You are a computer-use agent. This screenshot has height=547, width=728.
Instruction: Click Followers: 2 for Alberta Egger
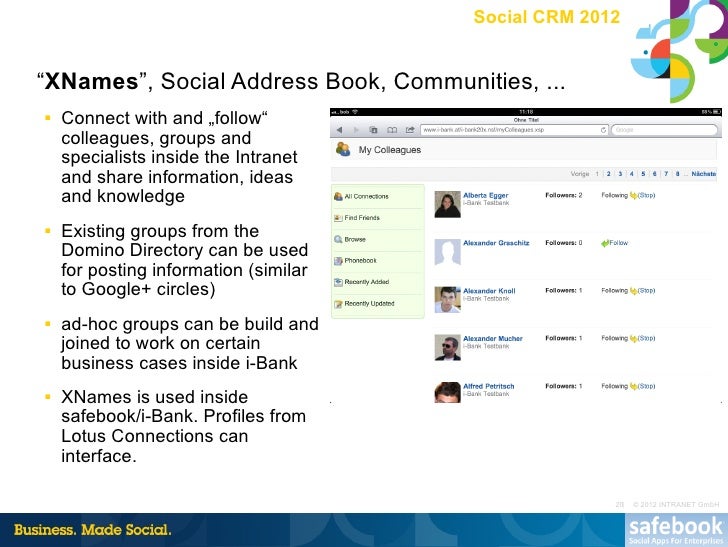[564, 195]
